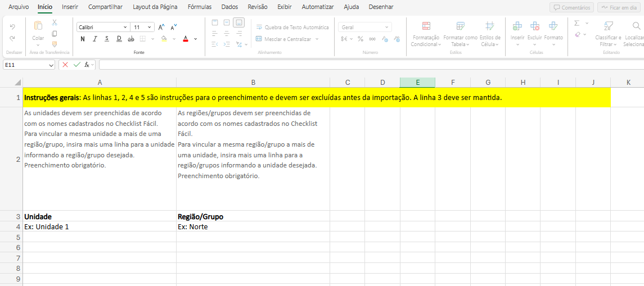Click the cancel X beside formula bar
Image resolution: width=644 pixels, height=286 pixels.
tap(65, 65)
